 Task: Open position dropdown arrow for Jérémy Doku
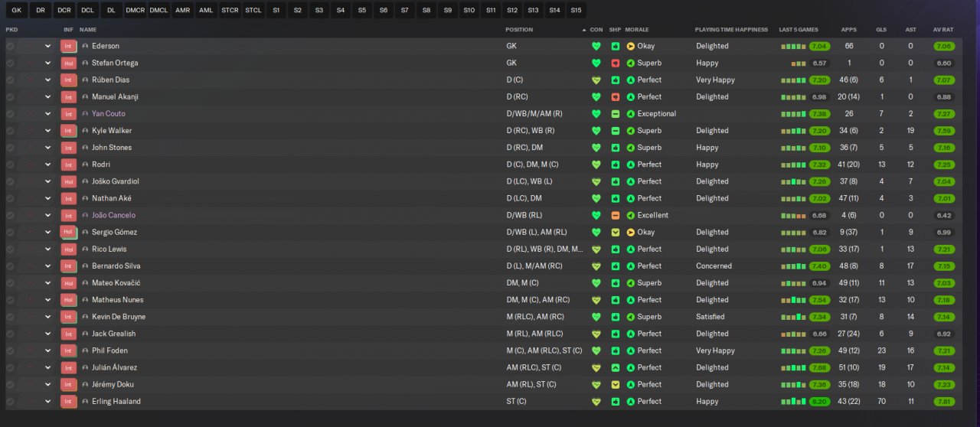pyautogui.click(x=48, y=384)
